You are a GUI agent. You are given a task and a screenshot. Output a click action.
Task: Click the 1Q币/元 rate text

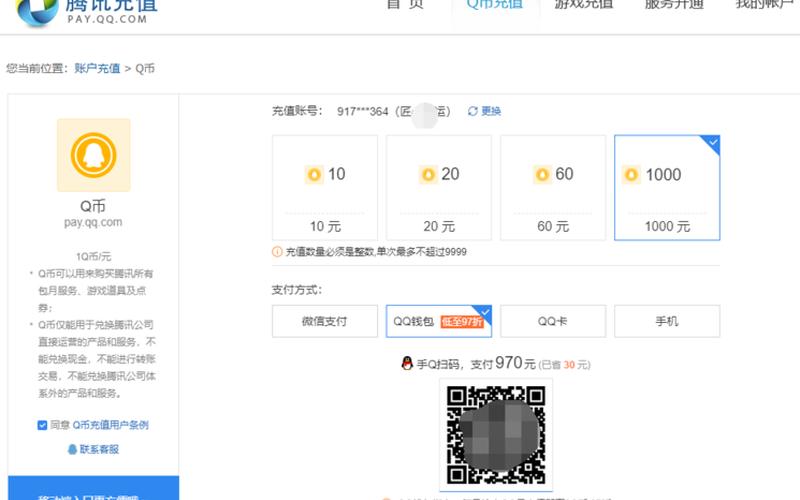point(93,256)
